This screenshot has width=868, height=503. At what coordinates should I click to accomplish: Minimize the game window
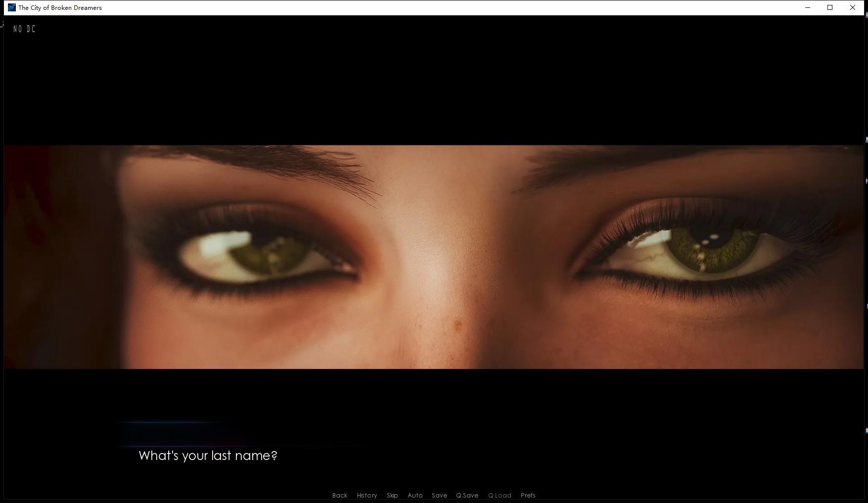point(808,7)
